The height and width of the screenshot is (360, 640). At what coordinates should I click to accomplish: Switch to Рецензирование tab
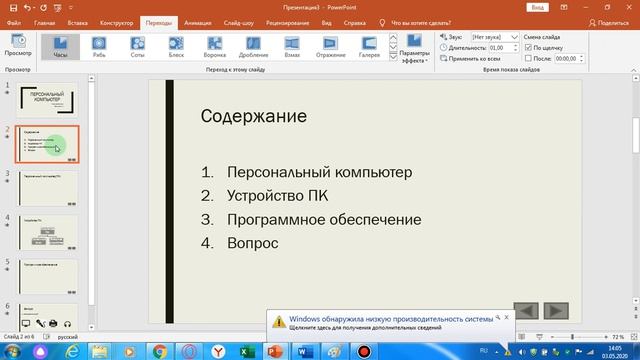(x=287, y=23)
